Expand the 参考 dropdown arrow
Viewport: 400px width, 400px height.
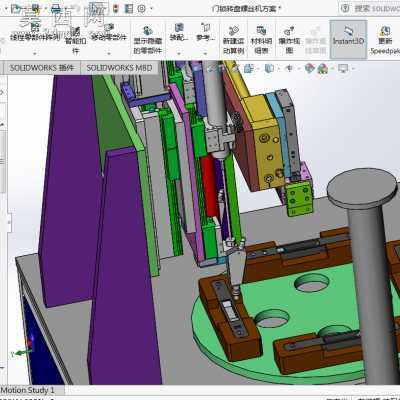pos(206,53)
